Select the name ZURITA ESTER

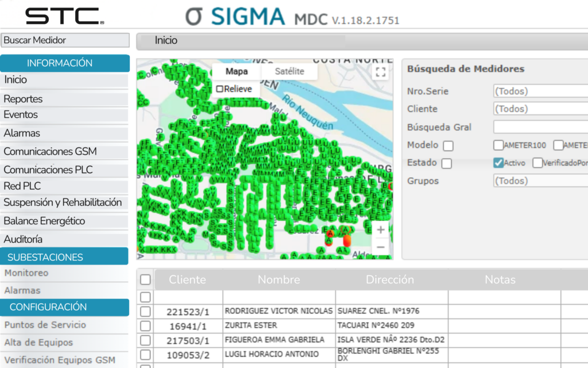tap(251, 325)
